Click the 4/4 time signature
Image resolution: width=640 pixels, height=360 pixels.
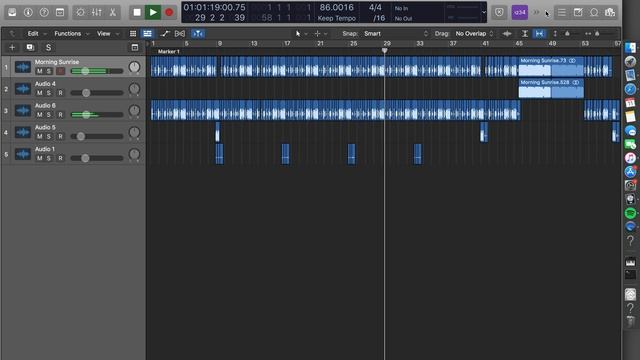(375, 7)
